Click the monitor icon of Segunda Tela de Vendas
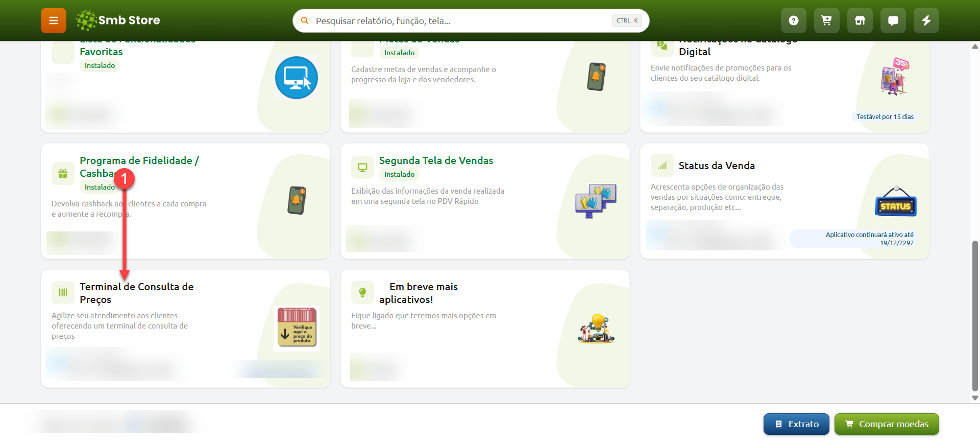 (x=362, y=168)
